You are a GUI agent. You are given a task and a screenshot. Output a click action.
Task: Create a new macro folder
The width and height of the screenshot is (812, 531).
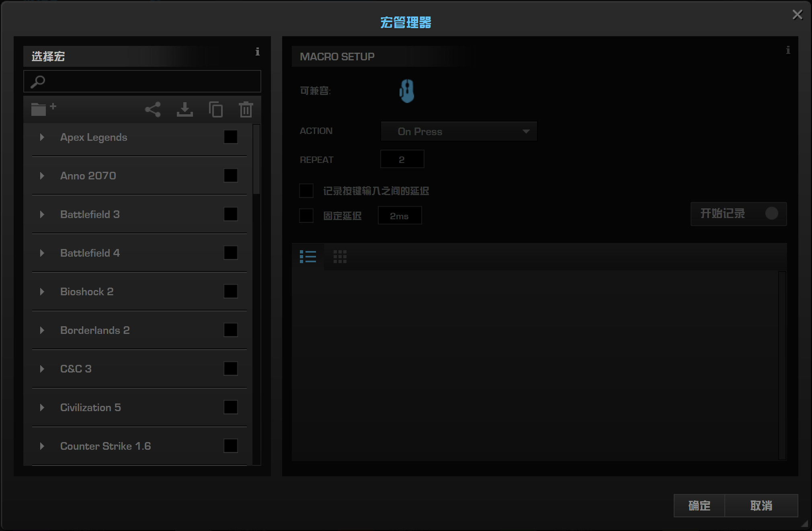tap(43, 109)
